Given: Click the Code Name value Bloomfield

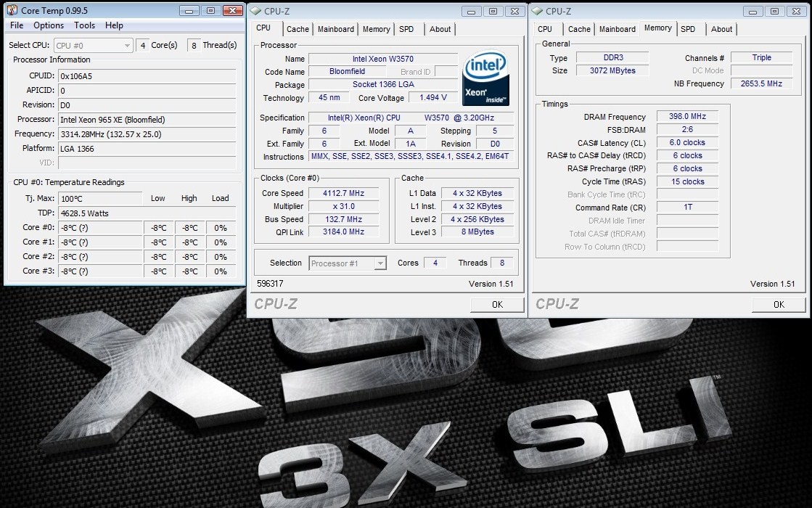Looking at the screenshot, I should (x=347, y=71).
